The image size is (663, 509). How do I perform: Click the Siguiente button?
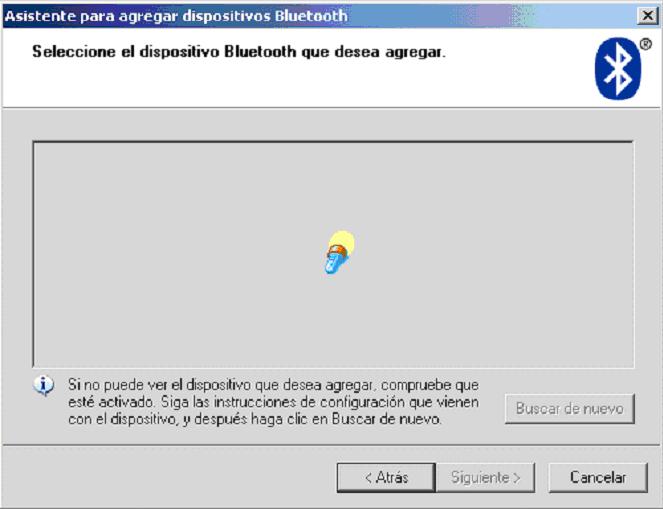coord(485,478)
